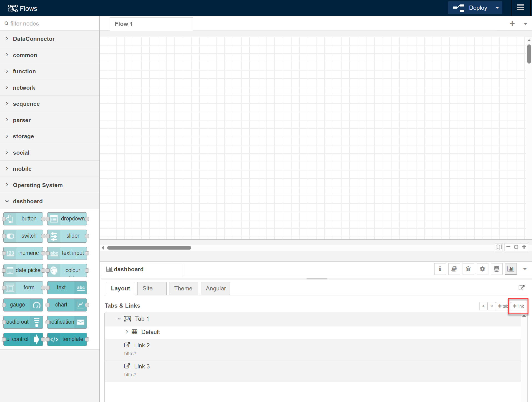The image size is (532, 402).
Task: Zoom in on the flow canvas
Action: [525, 247]
